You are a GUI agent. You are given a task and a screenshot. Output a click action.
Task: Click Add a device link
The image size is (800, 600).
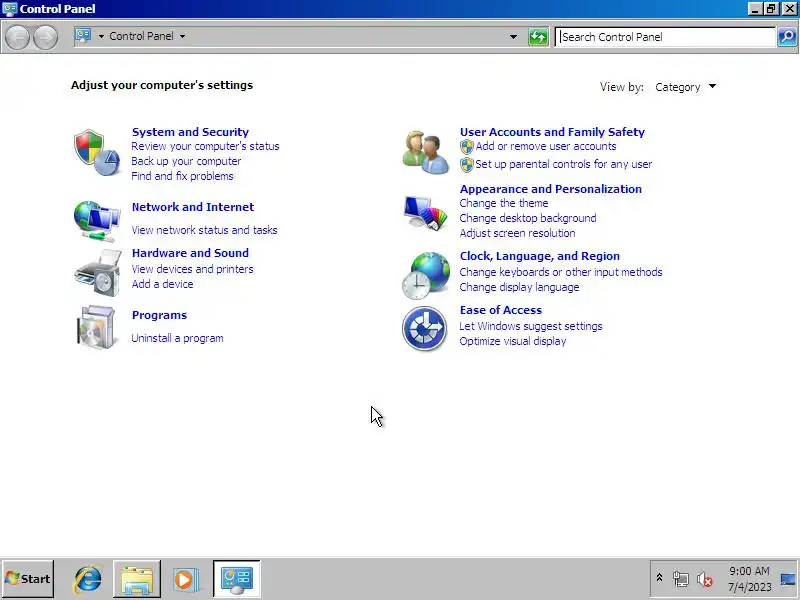pyautogui.click(x=162, y=284)
